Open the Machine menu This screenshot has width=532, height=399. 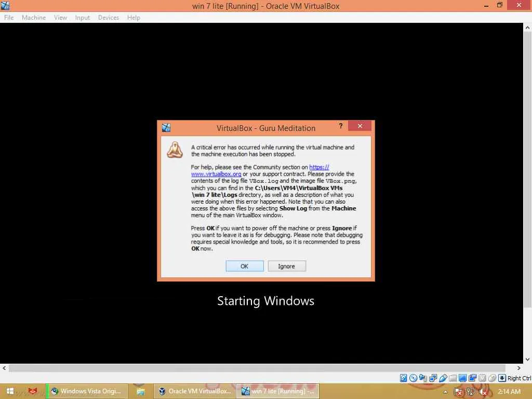[x=34, y=18]
